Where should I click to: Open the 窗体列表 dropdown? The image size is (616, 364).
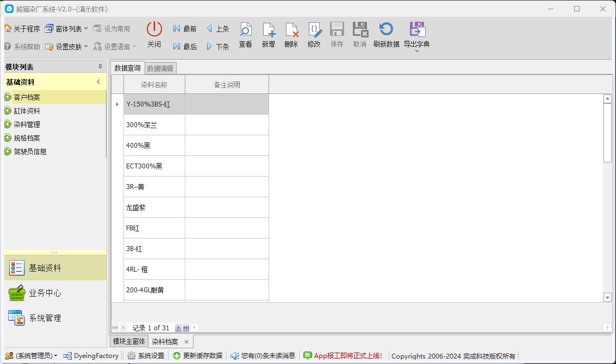coord(65,28)
